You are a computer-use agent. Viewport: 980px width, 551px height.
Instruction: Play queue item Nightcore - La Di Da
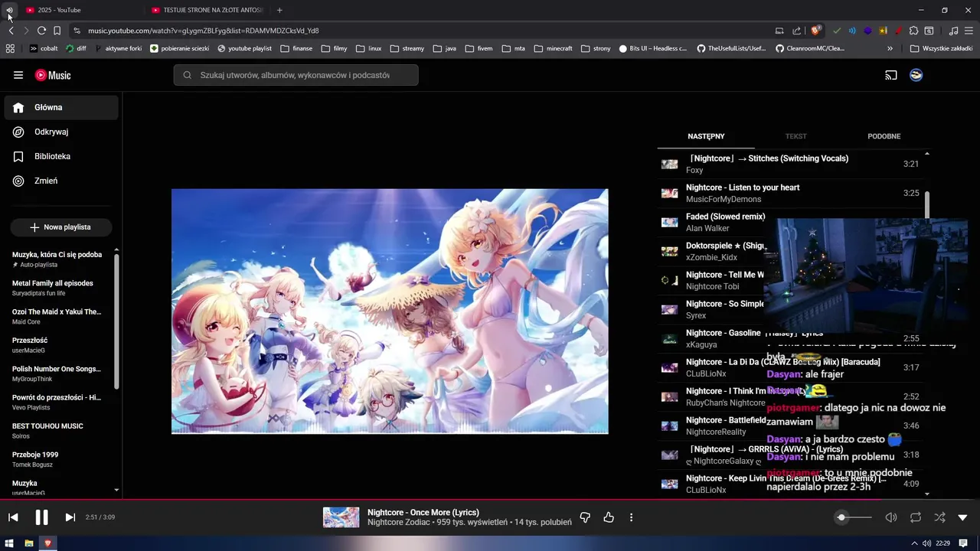[790, 368]
